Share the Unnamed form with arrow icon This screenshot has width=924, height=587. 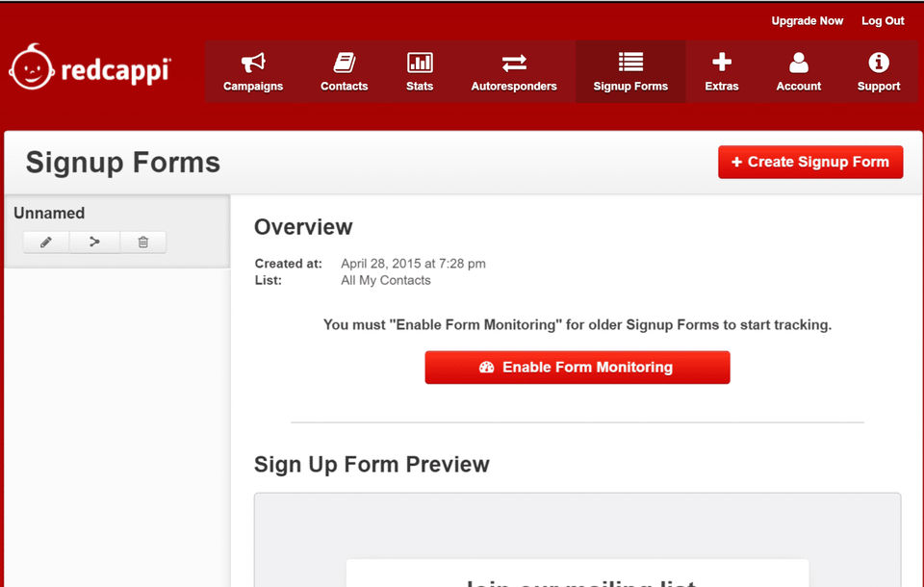[94, 242]
